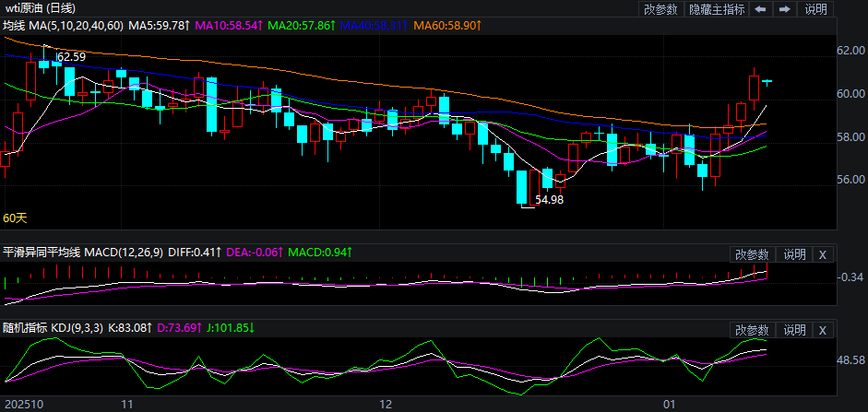Click the right arrow navigation icon
The width and height of the screenshot is (868, 412).
[784, 9]
